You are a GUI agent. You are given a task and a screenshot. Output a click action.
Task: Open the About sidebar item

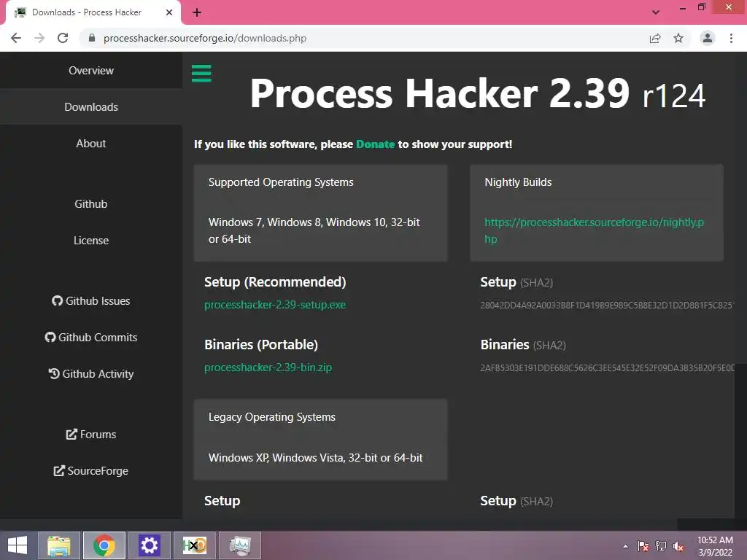(91, 144)
